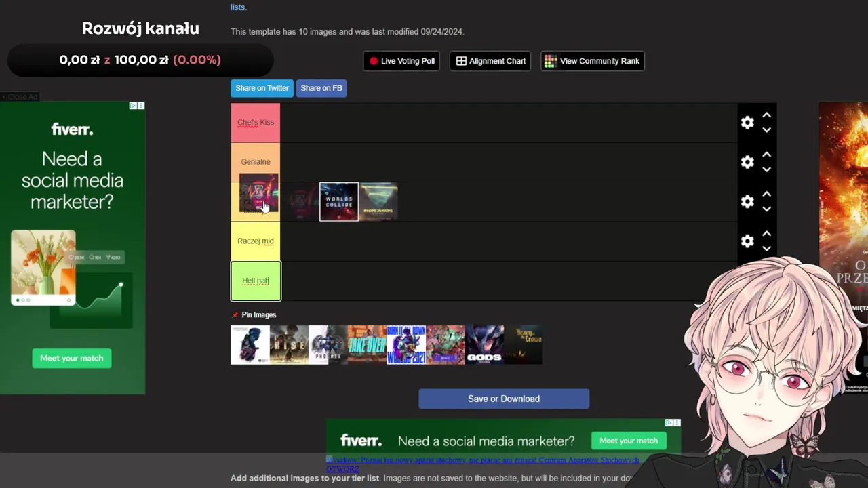This screenshot has width=868, height=488.
Task: Move Genialne row down with arrow
Action: pos(766,169)
